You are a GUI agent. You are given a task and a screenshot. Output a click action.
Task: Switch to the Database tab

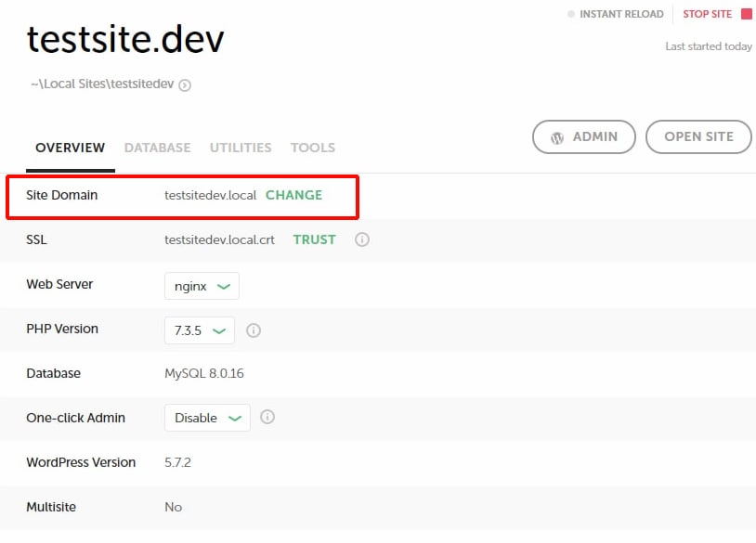157,148
